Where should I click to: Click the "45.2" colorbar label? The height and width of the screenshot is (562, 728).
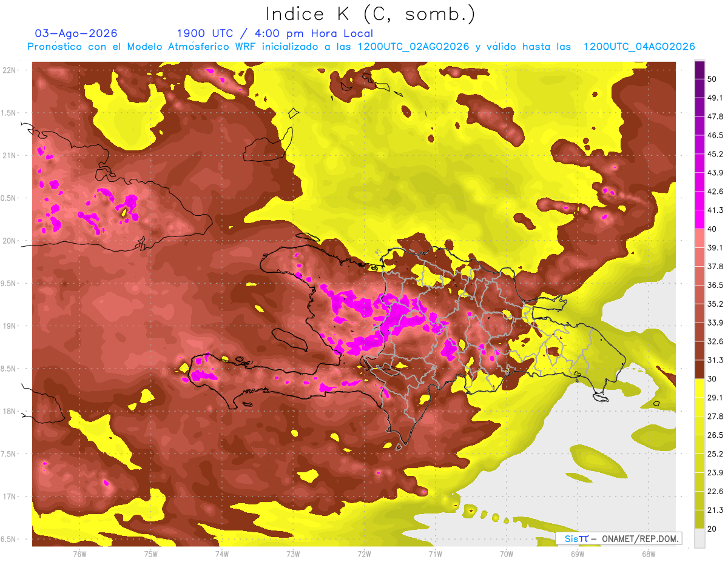pyautogui.click(x=715, y=154)
